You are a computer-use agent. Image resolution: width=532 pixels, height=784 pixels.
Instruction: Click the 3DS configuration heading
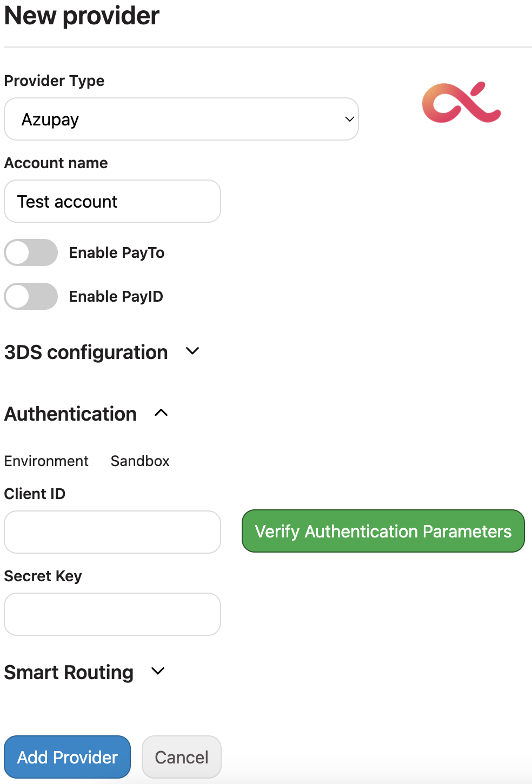[x=86, y=353]
